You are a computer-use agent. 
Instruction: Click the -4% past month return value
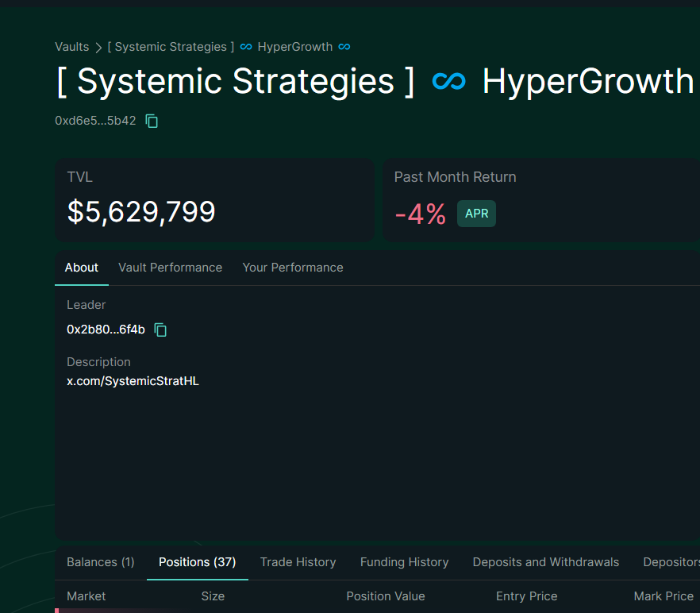(420, 214)
